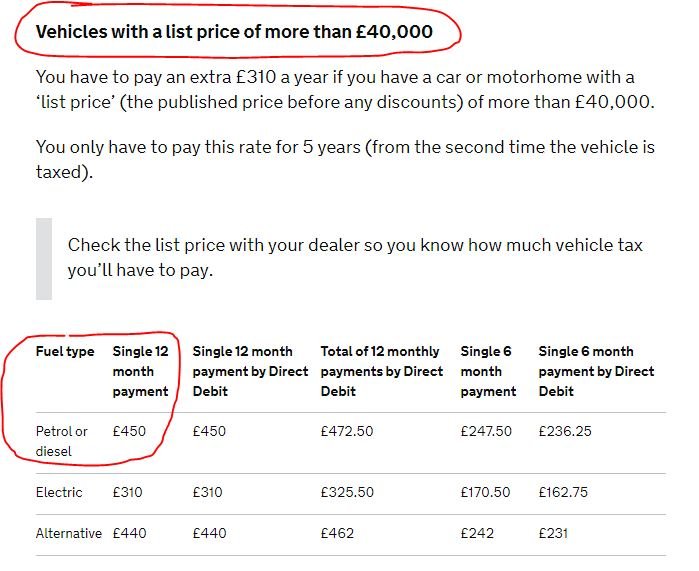The width and height of the screenshot is (699, 571).
Task: Select the £325.50 electric monthly total cell
Action: pyautogui.click(x=347, y=492)
